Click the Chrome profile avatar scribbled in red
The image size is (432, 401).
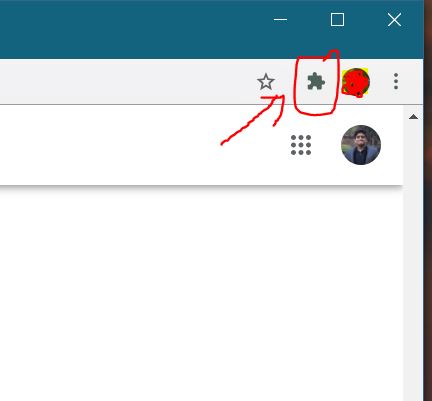356,82
